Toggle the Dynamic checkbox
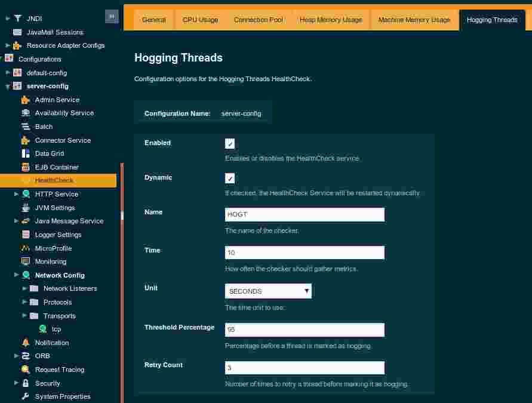Screen dimensions: 532x403 coord(230,179)
